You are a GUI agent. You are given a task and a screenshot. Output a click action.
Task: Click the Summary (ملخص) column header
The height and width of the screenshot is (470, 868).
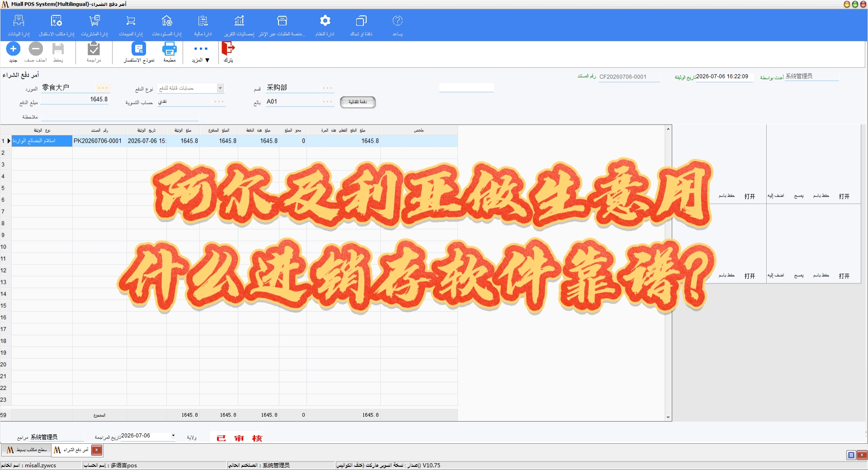(419, 130)
